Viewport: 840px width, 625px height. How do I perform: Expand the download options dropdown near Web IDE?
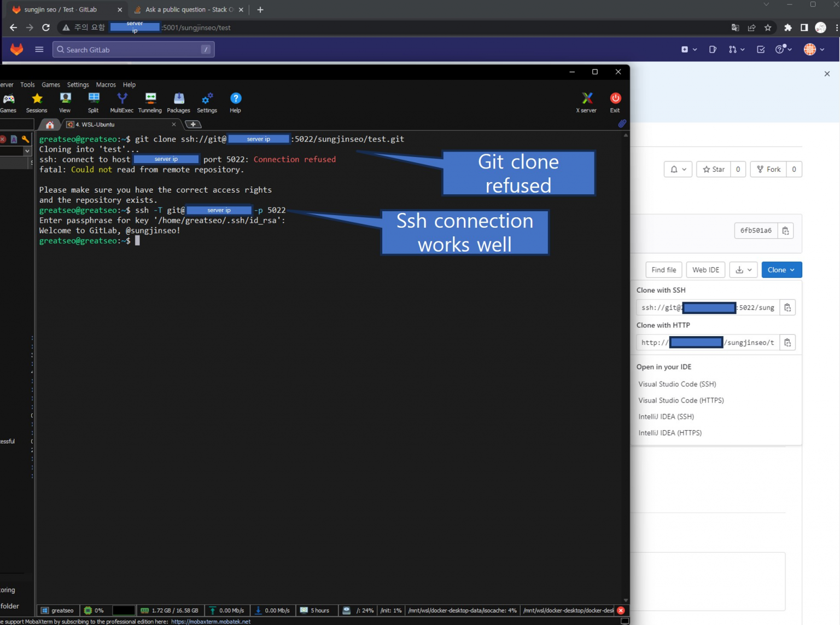[x=743, y=269]
